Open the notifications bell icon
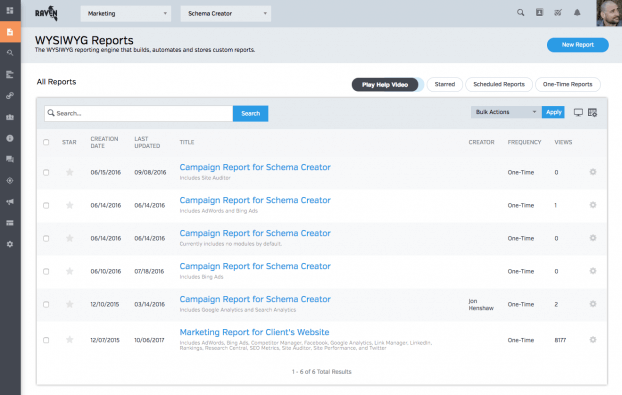The image size is (622, 395). click(x=577, y=13)
